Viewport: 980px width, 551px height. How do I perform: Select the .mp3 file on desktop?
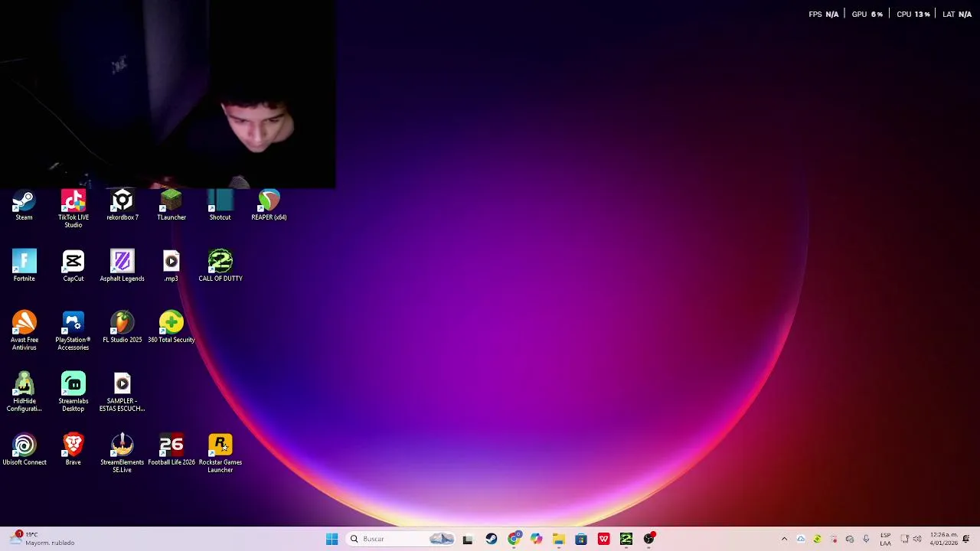tap(171, 266)
